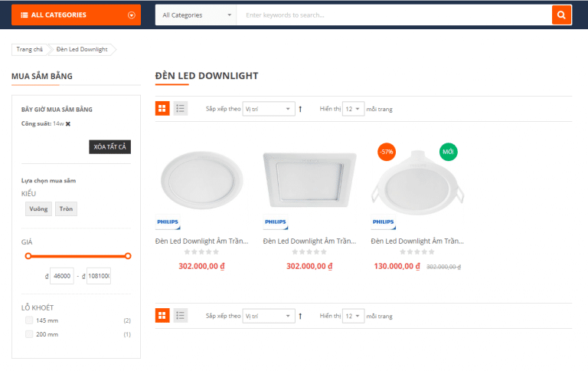Open the orange ALL CATEGORIES menu
Image resolution: width=588 pixels, height=371 pixels.
76,15
